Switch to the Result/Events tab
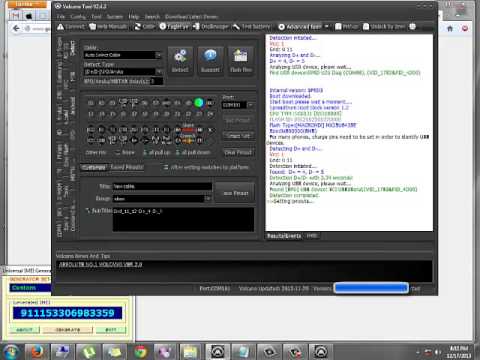The width and height of the screenshot is (480, 360). (284, 236)
